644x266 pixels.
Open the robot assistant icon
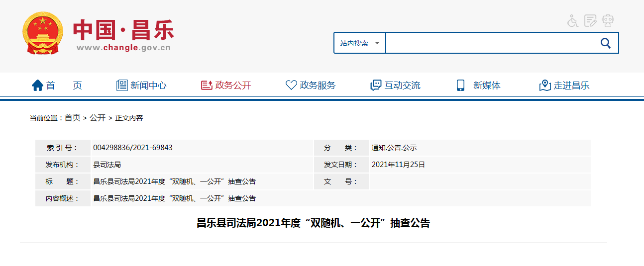click(x=608, y=21)
